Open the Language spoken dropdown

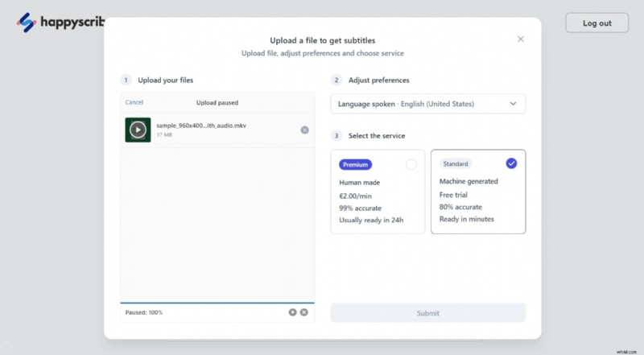tap(427, 104)
